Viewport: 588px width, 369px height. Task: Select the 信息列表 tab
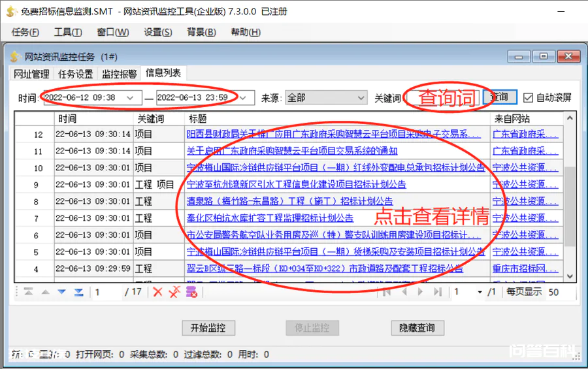click(163, 72)
